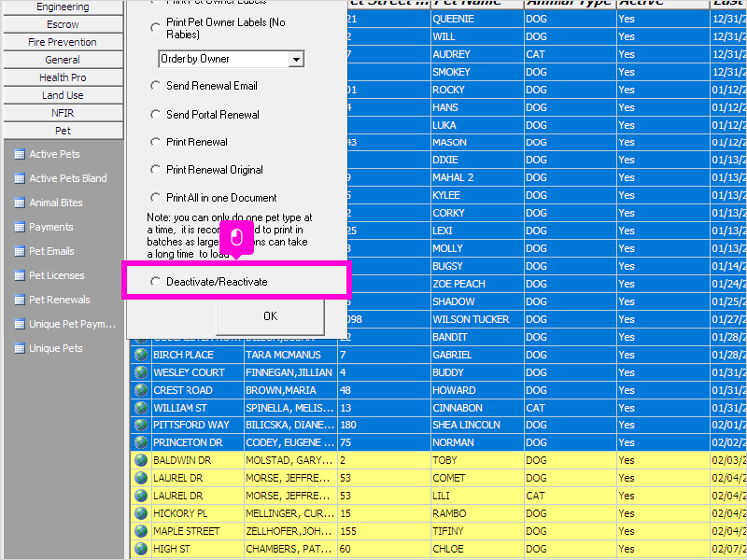Open the Unique Pets view icon
Screen dimensions: 747x560
point(20,348)
